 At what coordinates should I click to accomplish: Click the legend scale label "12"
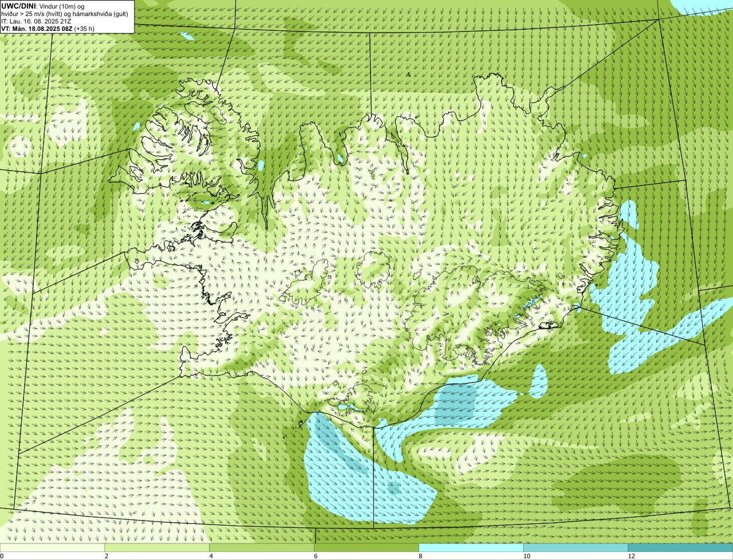point(631,556)
